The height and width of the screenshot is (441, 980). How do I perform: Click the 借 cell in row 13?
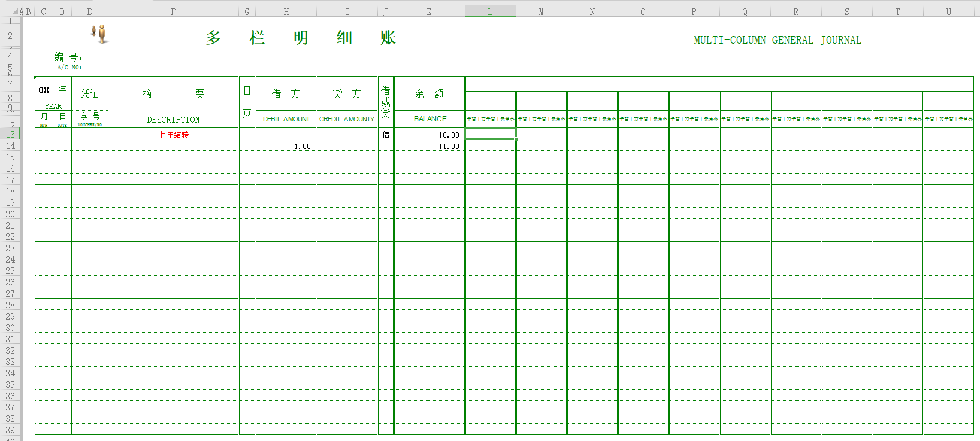point(386,135)
